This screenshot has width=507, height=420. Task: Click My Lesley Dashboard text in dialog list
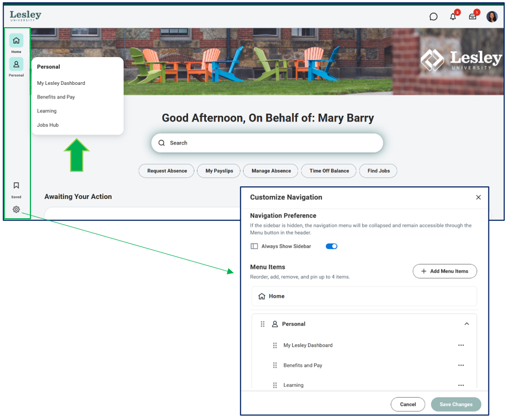pyautogui.click(x=308, y=345)
